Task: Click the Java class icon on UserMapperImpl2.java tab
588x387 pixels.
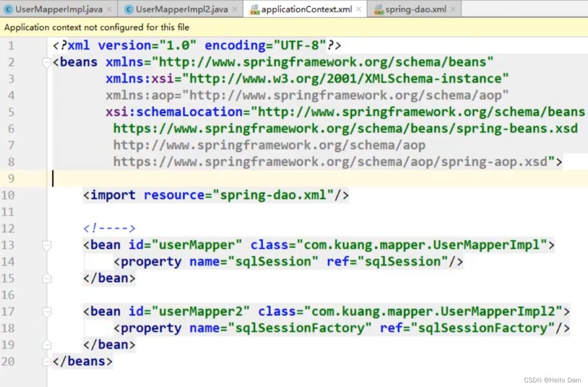Action: click(x=130, y=9)
